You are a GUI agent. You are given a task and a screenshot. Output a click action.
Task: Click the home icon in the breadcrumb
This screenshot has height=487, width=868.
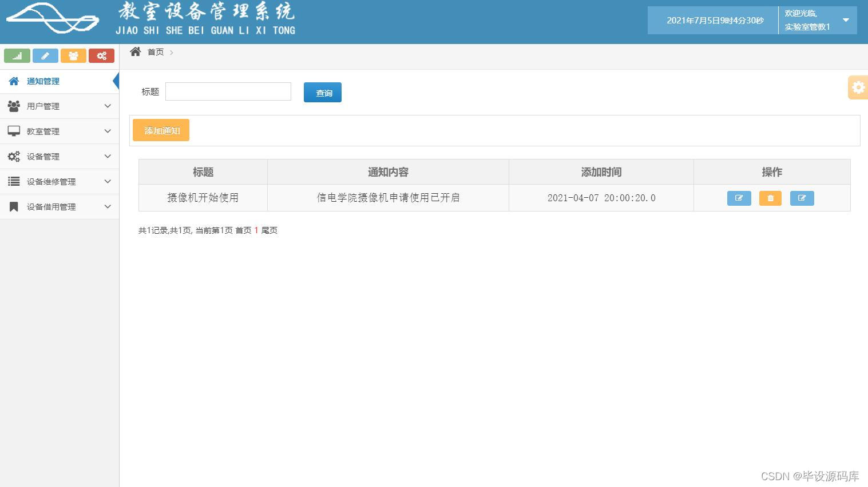point(136,51)
